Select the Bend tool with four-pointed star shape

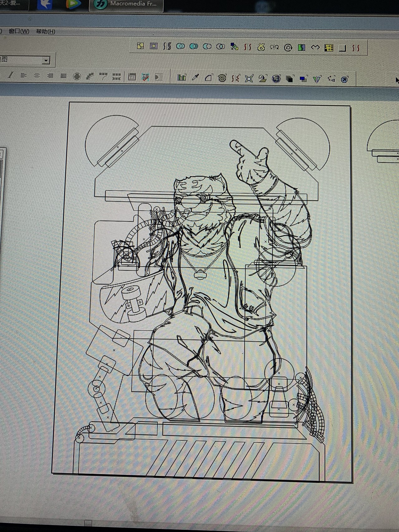[x=249, y=79]
